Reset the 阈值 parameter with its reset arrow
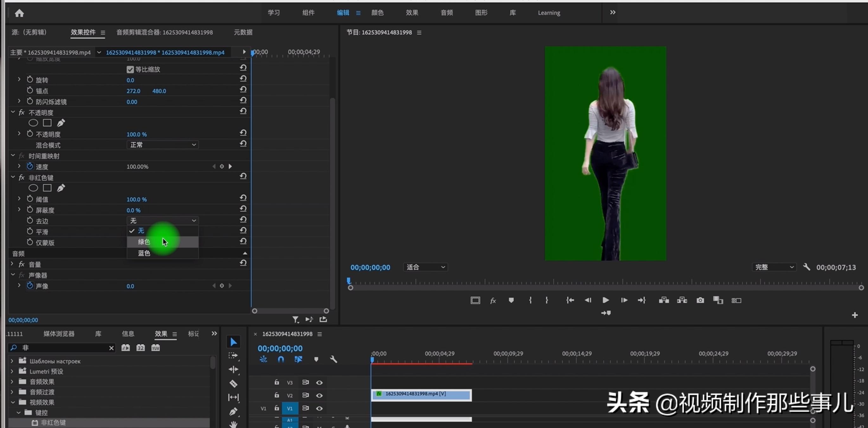The height and width of the screenshot is (428, 868). click(x=243, y=198)
